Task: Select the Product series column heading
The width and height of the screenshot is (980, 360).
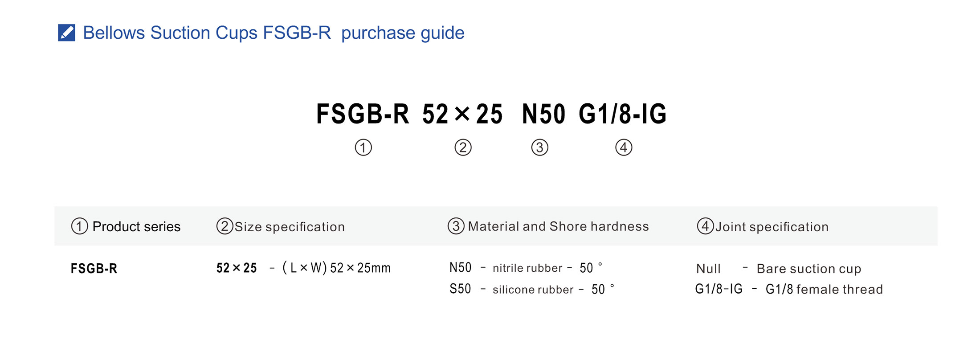Action: (136, 227)
